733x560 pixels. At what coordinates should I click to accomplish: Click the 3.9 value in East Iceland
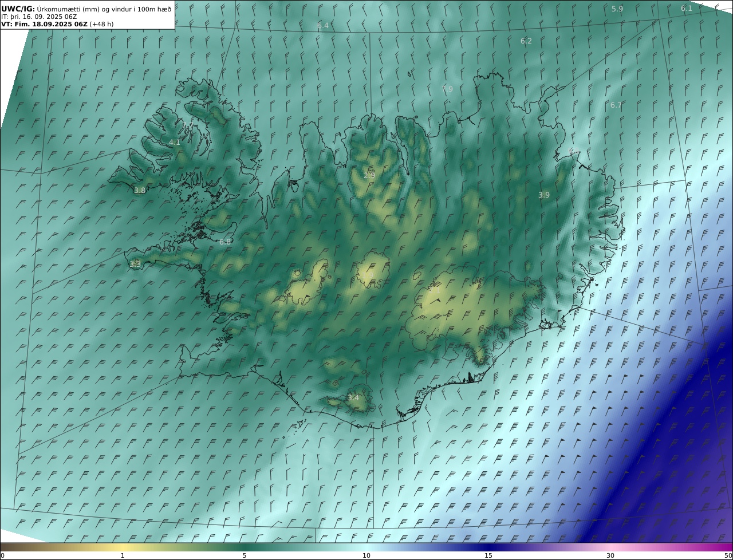pos(544,195)
